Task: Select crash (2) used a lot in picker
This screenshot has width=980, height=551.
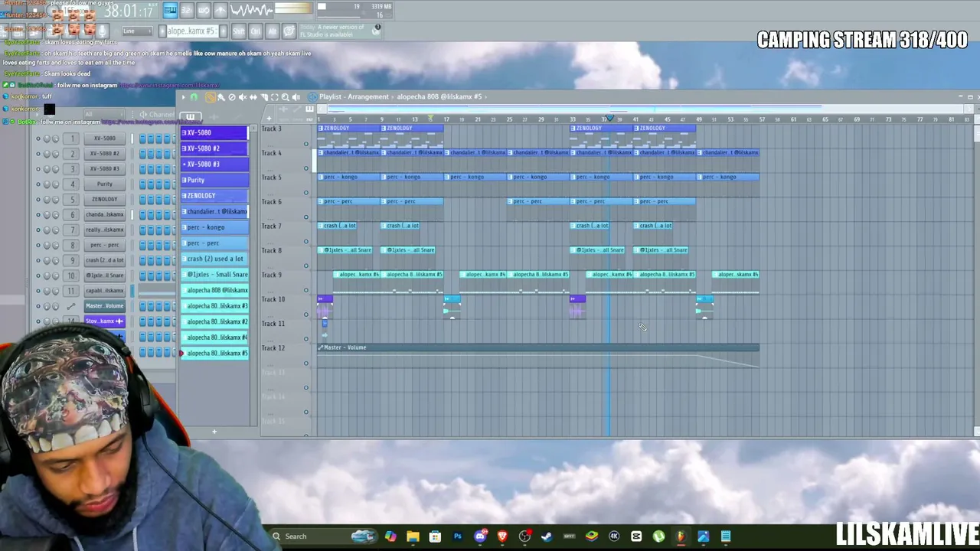Action: tap(214, 259)
